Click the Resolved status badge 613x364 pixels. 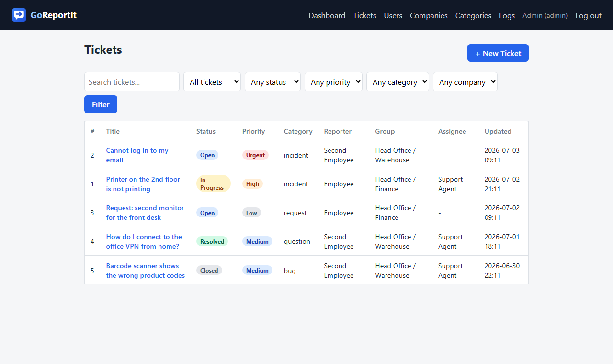pyautogui.click(x=212, y=241)
